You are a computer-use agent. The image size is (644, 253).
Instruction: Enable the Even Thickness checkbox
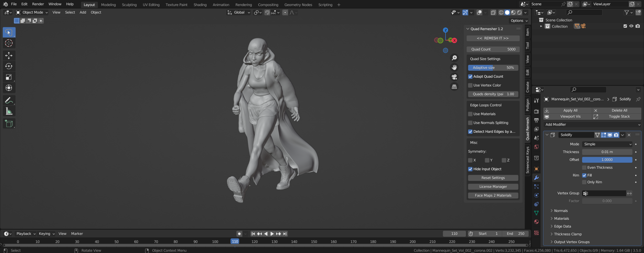[584, 168]
